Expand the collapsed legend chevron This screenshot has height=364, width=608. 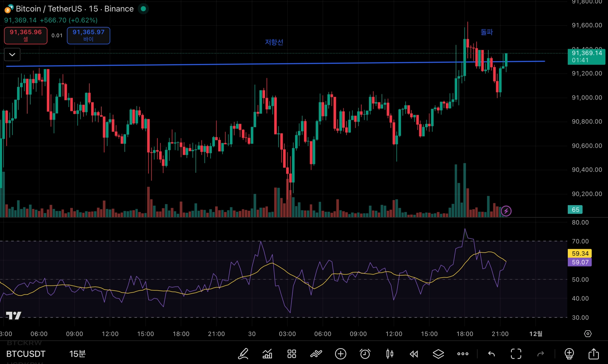(12, 54)
